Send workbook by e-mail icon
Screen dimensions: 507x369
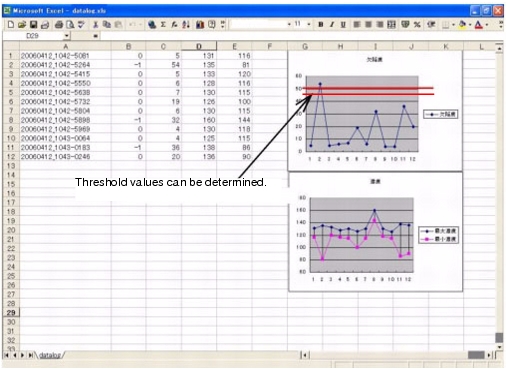point(45,24)
